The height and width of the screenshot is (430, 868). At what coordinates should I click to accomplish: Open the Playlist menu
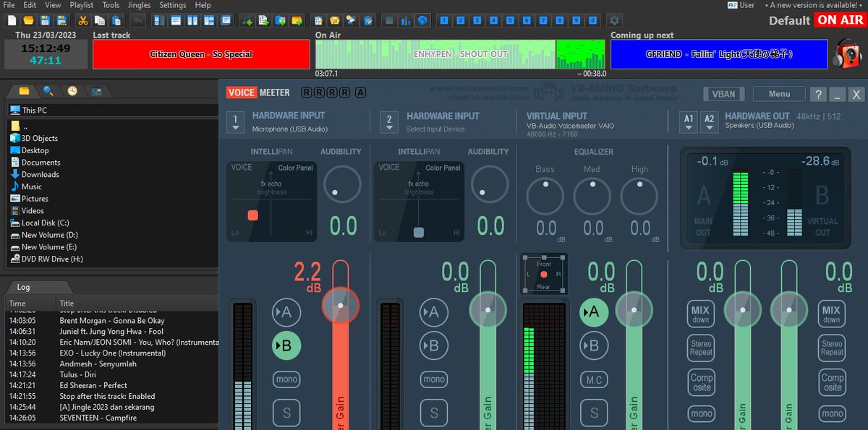coord(81,5)
